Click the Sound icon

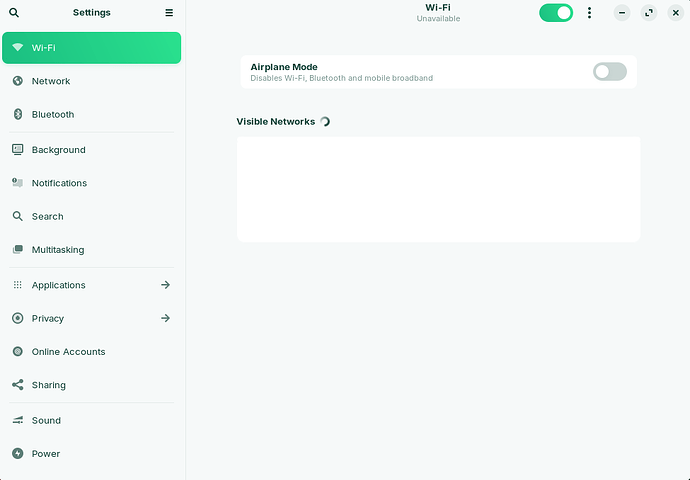click(x=18, y=420)
